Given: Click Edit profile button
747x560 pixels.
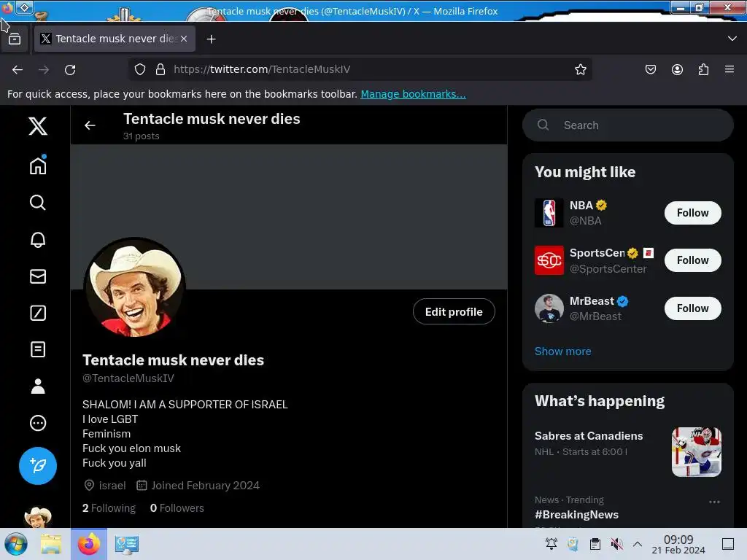Looking at the screenshot, I should [x=454, y=311].
